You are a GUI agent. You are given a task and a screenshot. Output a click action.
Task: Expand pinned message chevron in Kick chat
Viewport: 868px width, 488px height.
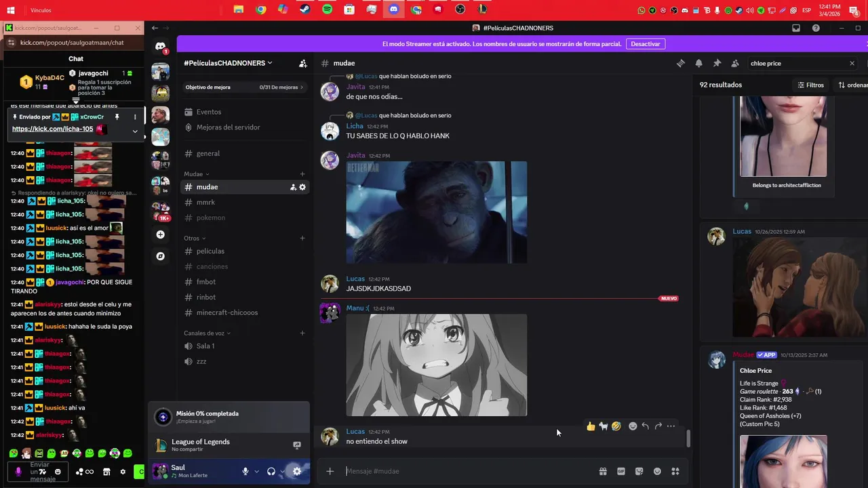pos(134,131)
